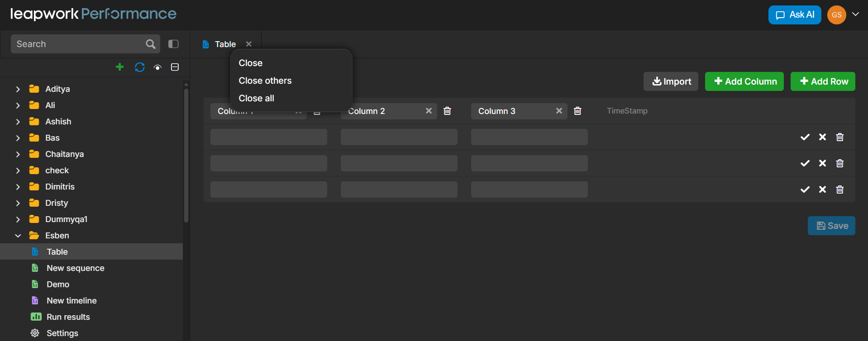The image size is (868, 341).
Task: Delete the third row using its trash icon
Action: tap(839, 189)
